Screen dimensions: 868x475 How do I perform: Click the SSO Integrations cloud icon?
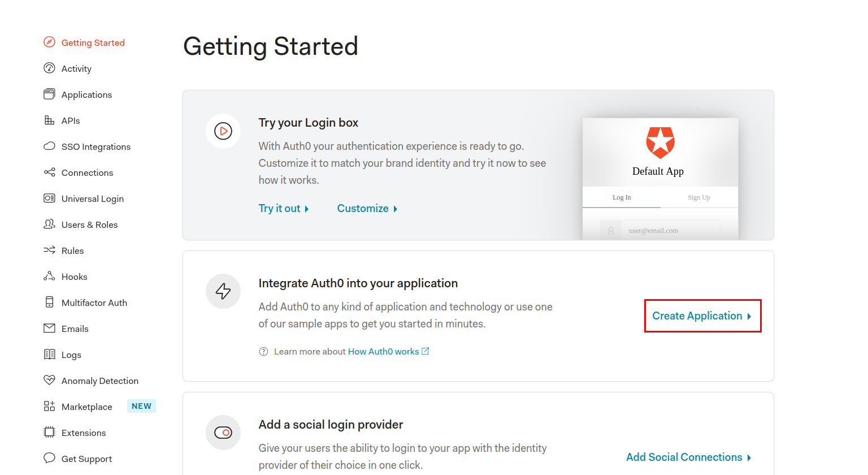click(50, 146)
